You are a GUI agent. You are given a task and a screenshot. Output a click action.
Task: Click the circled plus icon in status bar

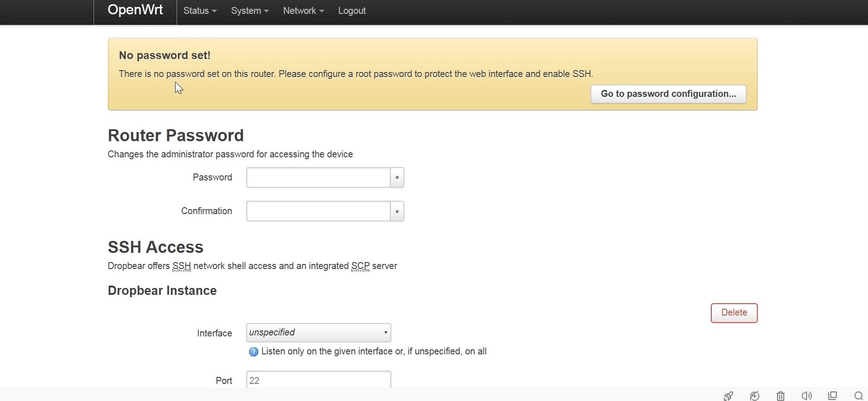[x=755, y=396]
